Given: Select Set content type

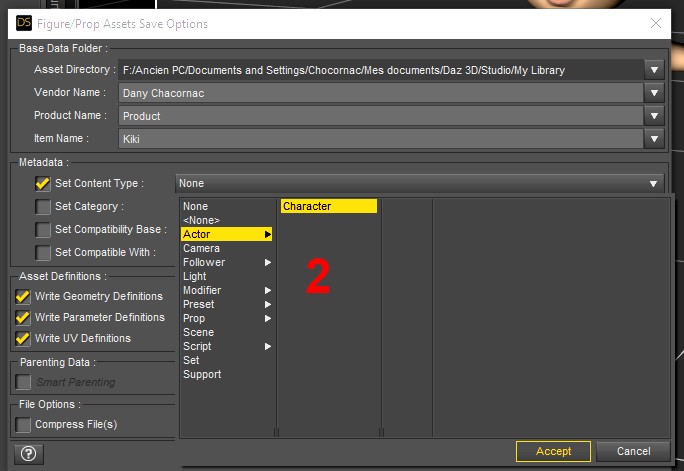Looking at the screenshot, I should point(226,360).
